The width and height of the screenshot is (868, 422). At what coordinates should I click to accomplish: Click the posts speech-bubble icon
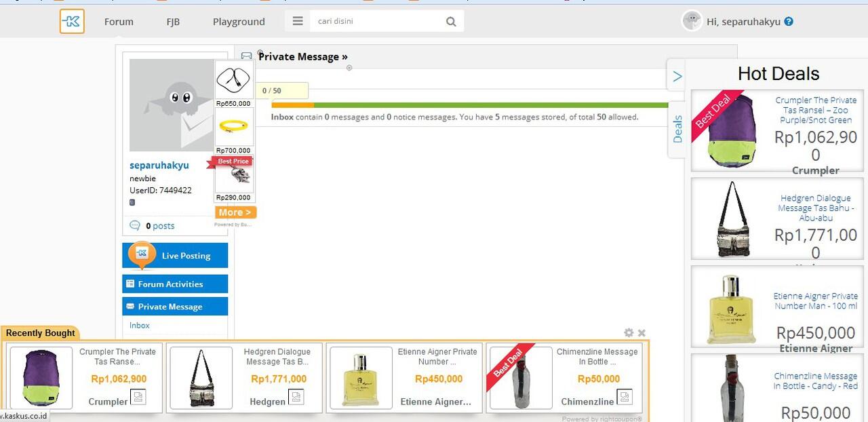(x=135, y=225)
